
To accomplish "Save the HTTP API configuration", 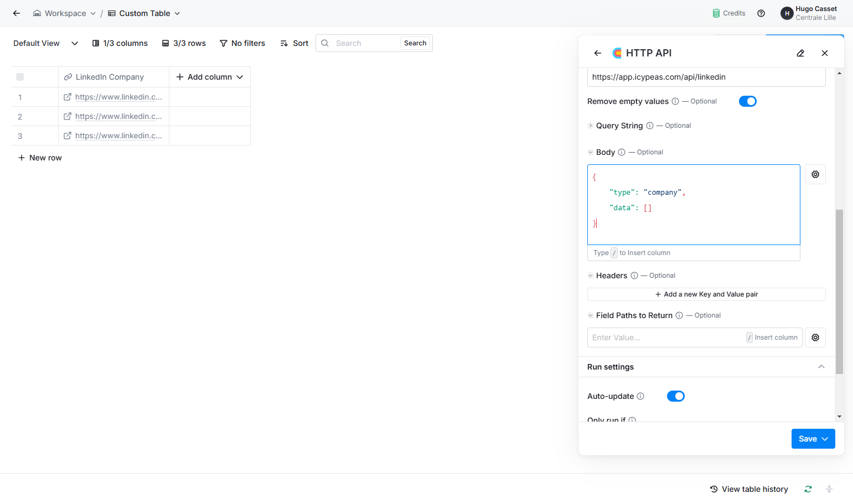I will (x=813, y=439).
